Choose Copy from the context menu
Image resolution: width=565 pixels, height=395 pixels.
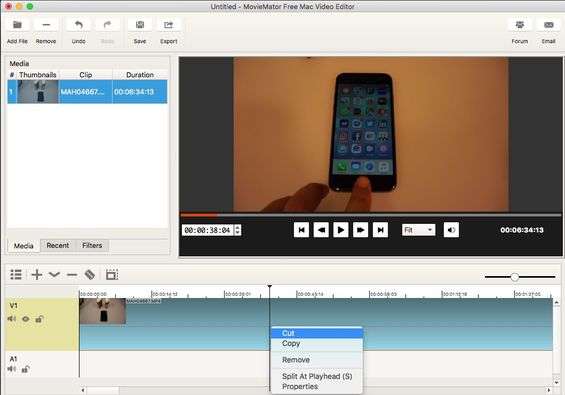[x=317, y=343]
